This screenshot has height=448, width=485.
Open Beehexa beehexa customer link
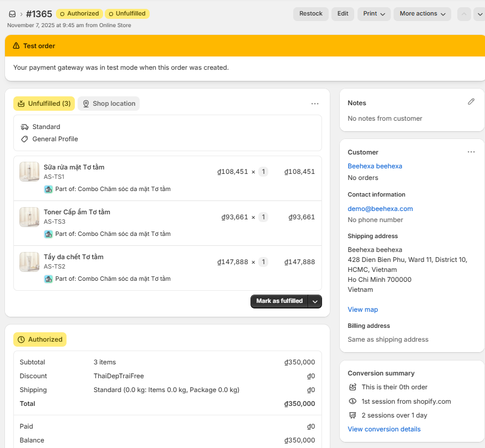(x=375, y=166)
